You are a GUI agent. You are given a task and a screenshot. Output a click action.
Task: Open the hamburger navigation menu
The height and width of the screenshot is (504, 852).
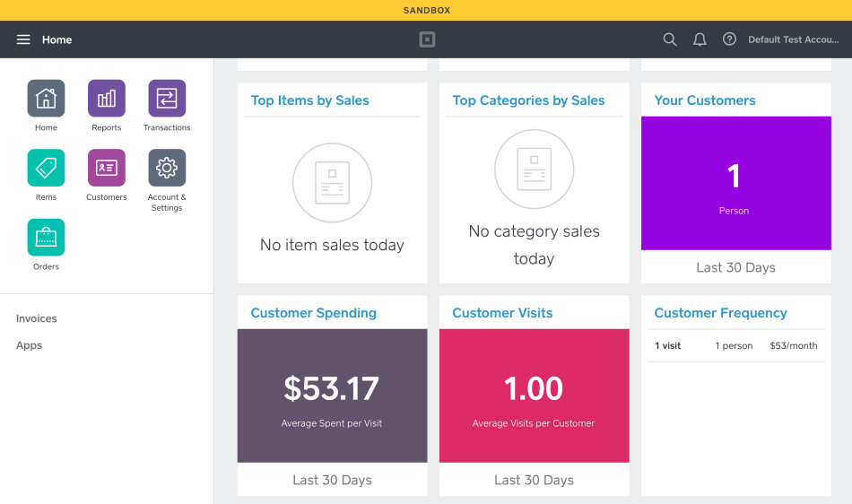[x=23, y=39]
